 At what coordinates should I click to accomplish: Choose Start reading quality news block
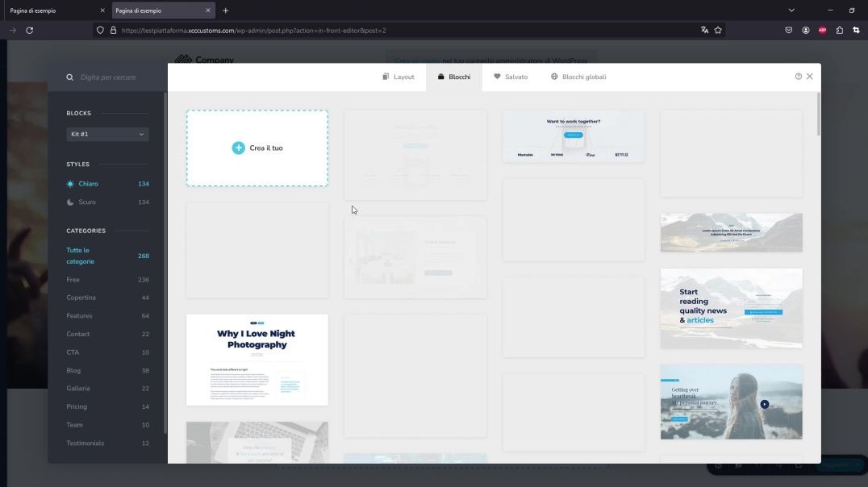731,309
